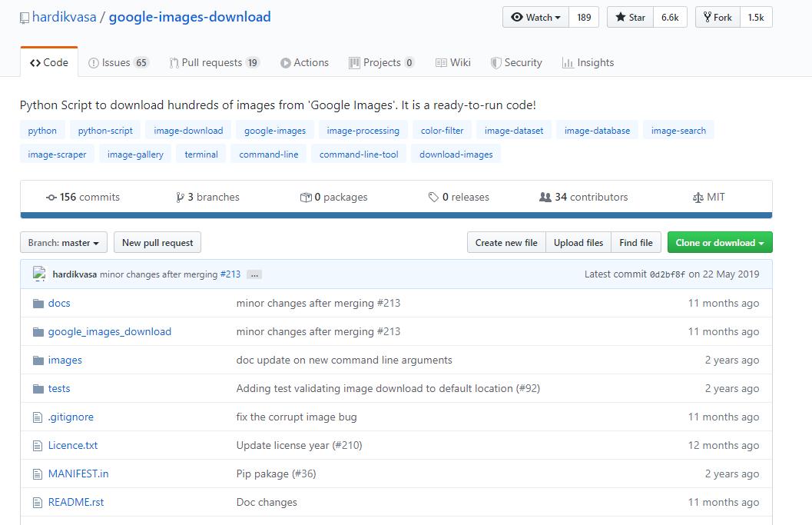Expand the commit message ellipsis
The width and height of the screenshot is (812, 525).
[x=254, y=274]
